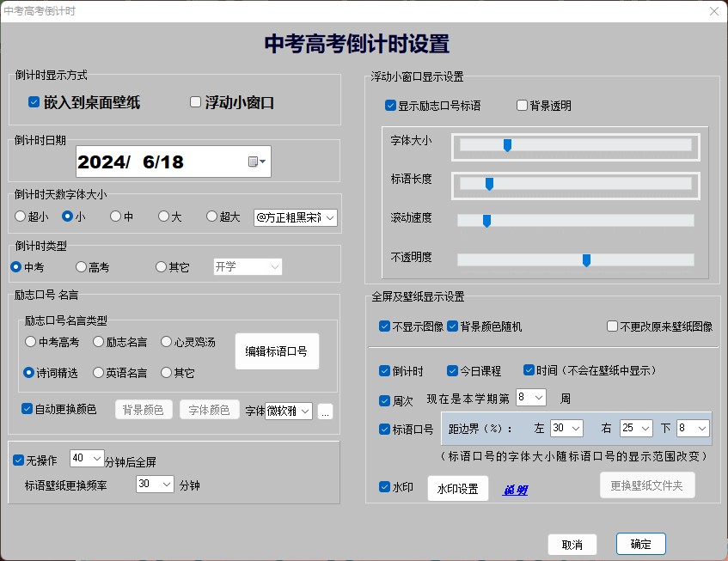Select 英语名言 slogan type
The width and height of the screenshot is (728, 561).
[x=98, y=373]
